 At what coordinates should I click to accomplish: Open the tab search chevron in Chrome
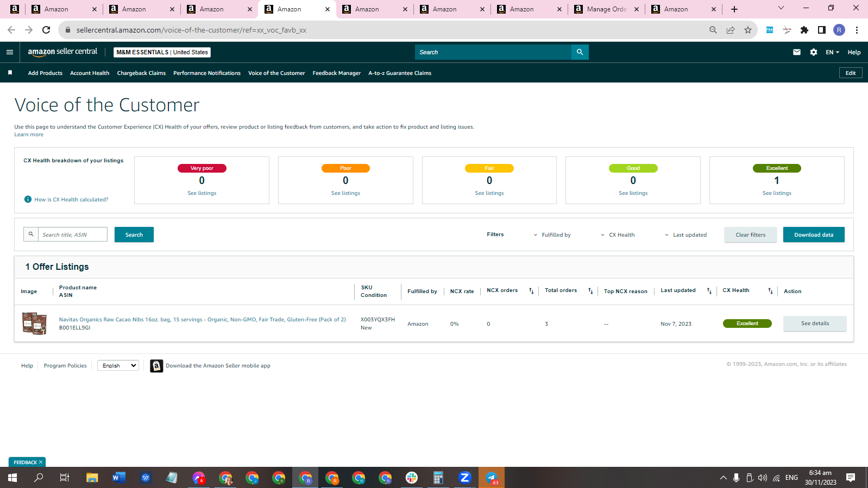pos(781,8)
